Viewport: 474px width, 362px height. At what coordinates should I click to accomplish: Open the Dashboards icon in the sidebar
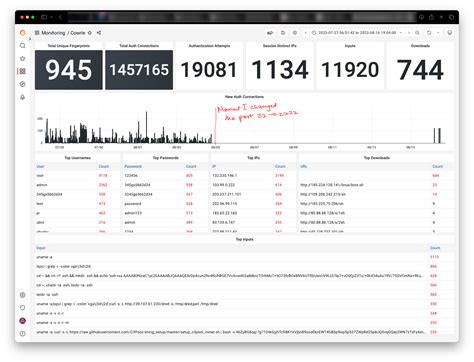[22, 71]
